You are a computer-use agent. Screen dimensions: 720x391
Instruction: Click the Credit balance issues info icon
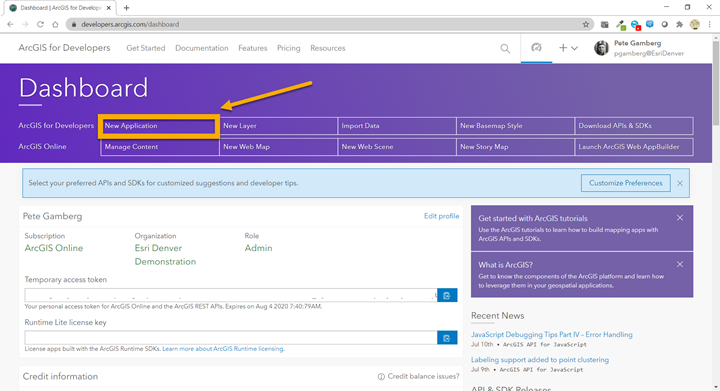click(381, 377)
